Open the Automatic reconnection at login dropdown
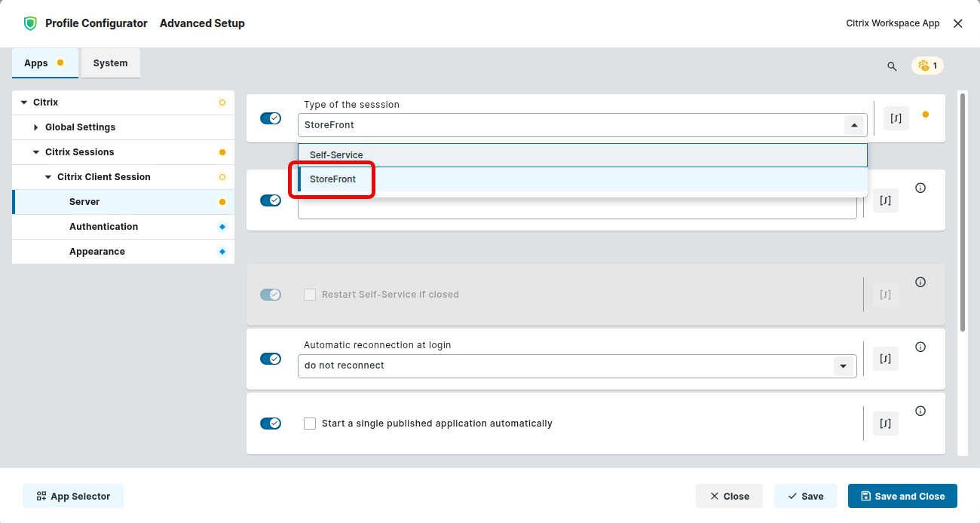 pos(843,366)
